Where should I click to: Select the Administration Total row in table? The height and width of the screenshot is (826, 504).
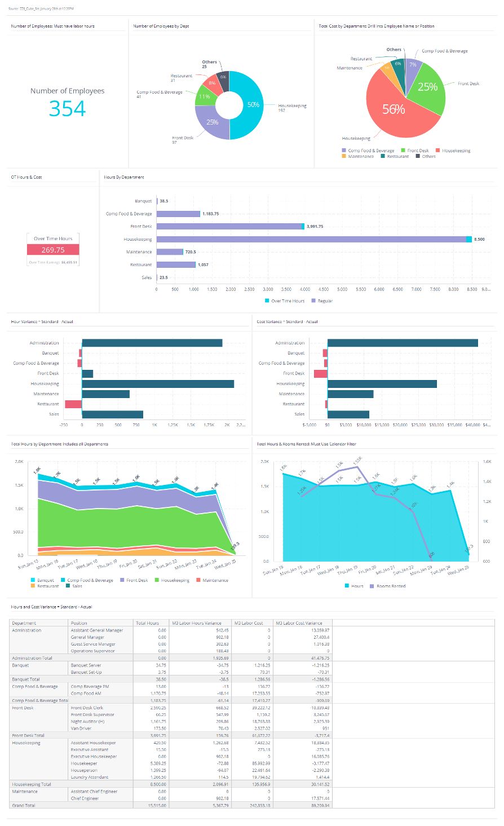171,658
